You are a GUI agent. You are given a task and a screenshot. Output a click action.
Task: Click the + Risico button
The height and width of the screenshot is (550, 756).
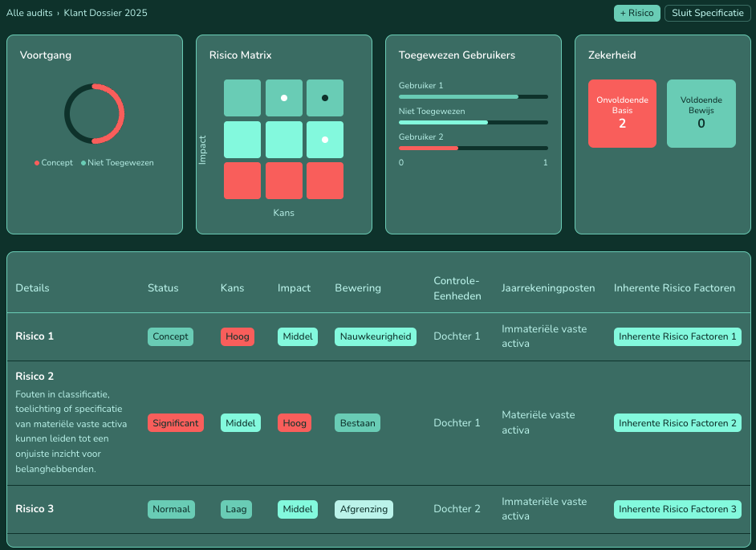636,14
